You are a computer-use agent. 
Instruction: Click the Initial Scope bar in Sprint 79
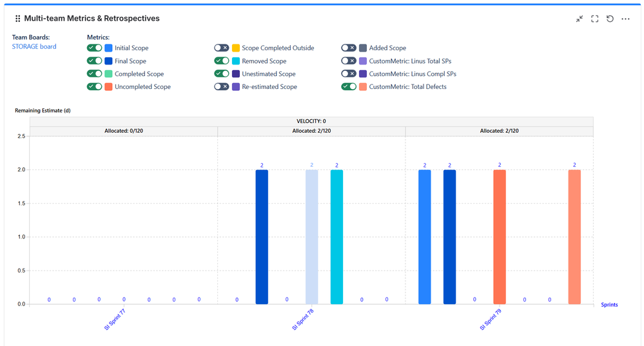[x=425, y=237]
